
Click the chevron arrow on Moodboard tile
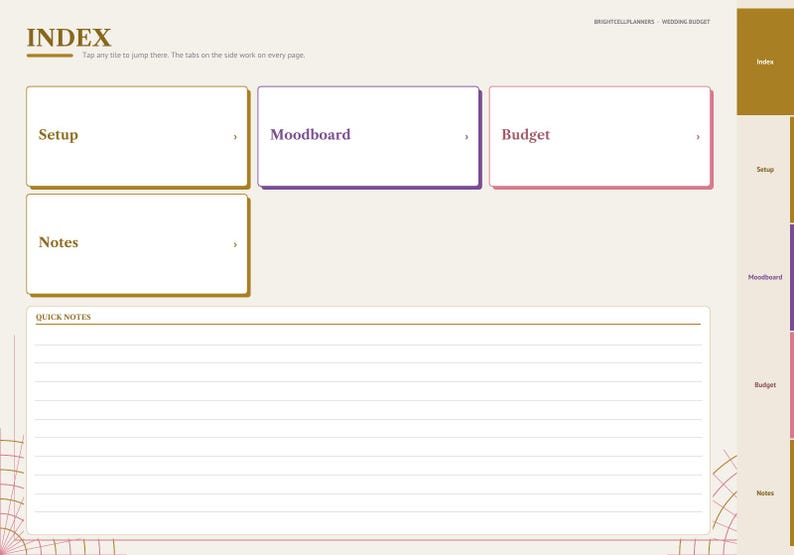pyautogui.click(x=466, y=137)
